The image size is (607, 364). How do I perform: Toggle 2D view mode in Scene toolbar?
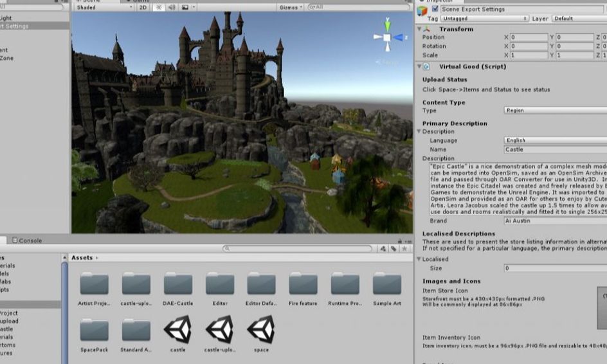[x=143, y=7]
